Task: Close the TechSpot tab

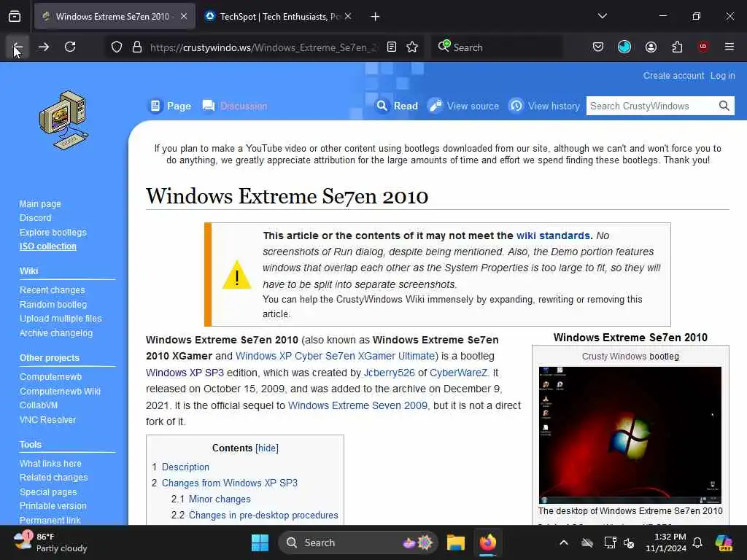Action: click(348, 17)
